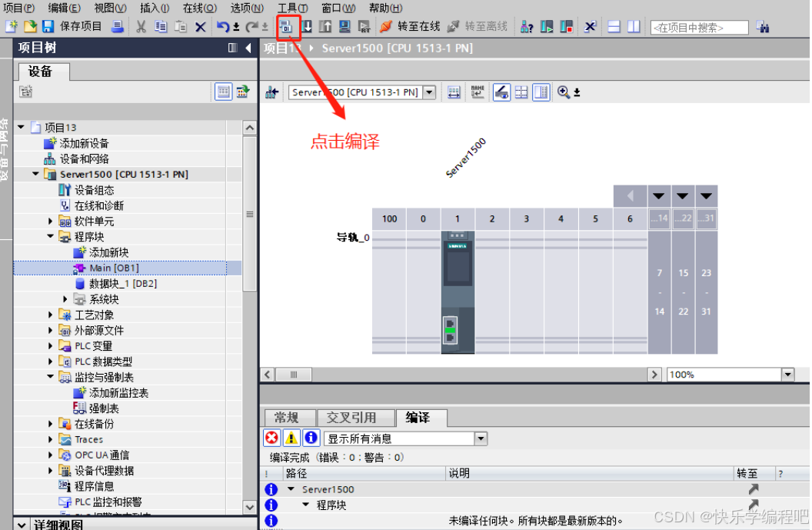Collapse the 项目13 tree node
Image resolution: width=812 pixels, height=530 pixels.
(22, 127)
